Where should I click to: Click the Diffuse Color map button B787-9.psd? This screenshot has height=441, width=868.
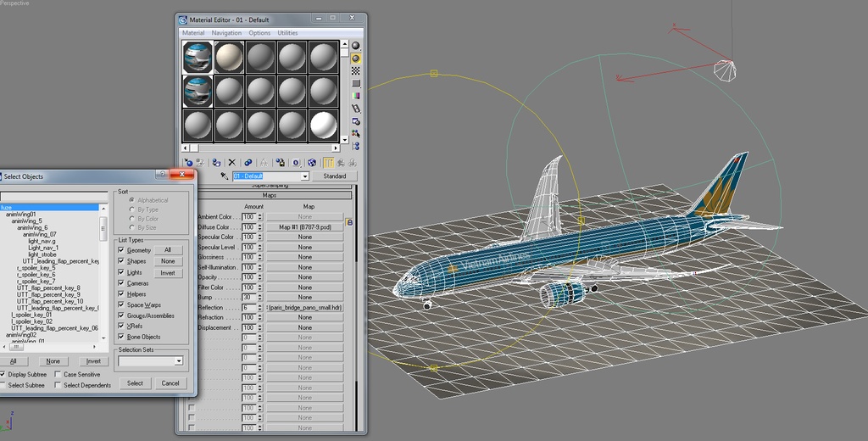[304, 227]
